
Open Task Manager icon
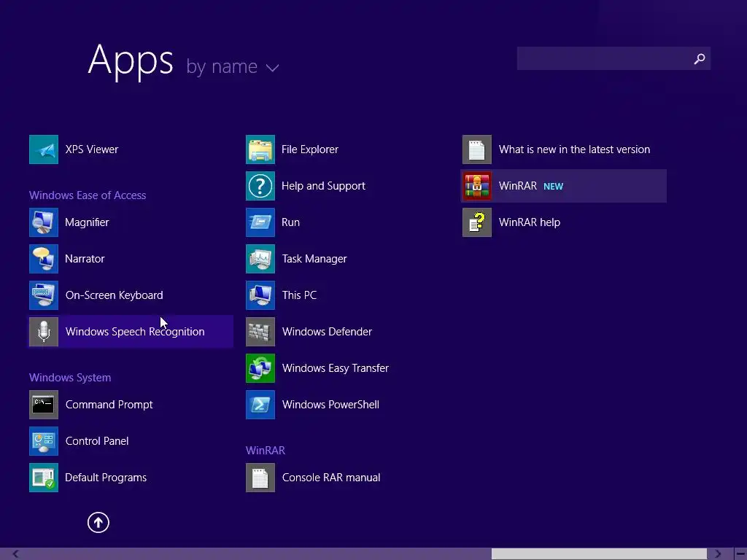pyautogui.click(x=260, y=259)
